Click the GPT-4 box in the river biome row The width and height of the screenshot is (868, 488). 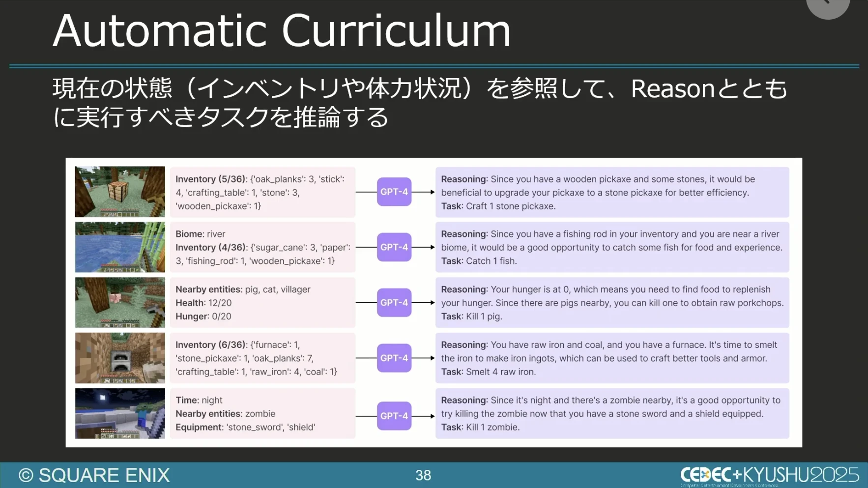pos(394,247)
